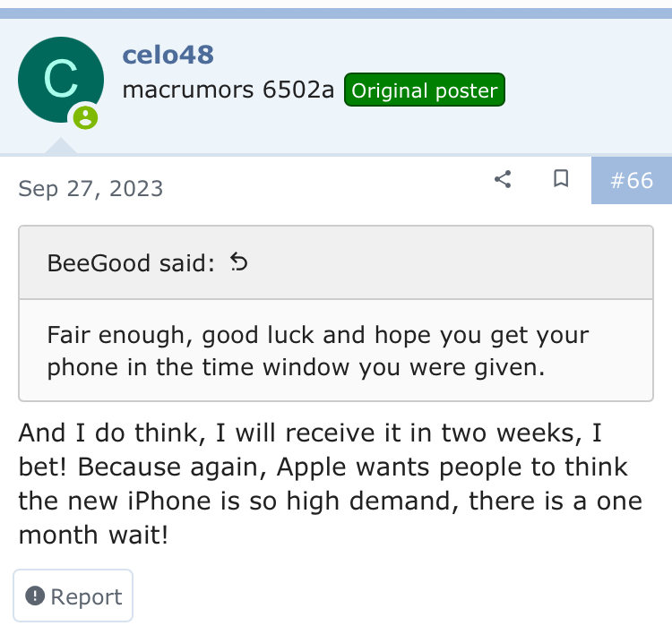Click the jump-to-quoted-post arrow beside BeeGood said
Screen dimensions: 672x643
pyautogui.click(x=238, y=261)
